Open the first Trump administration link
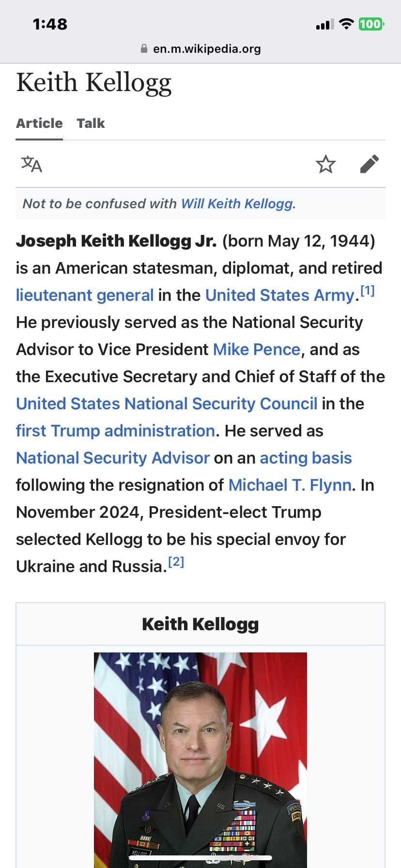401x868 pixels. tap(115, 431)
